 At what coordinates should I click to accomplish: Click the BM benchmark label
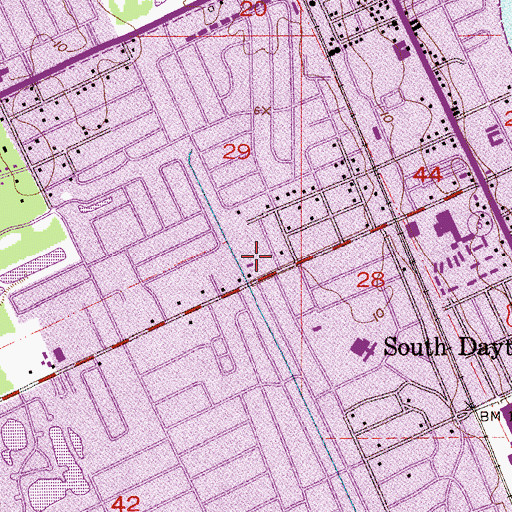[491, 416]
